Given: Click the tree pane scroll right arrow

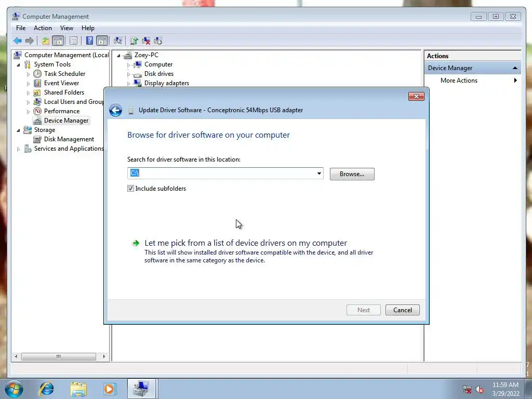Looking at the screenshot, I should tap(104, 356).
